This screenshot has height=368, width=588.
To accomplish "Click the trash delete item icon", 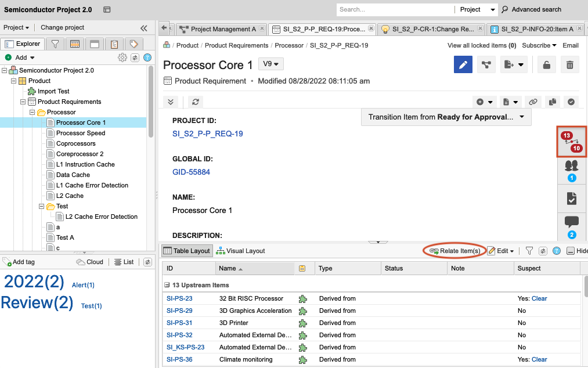I will click(x=570, y=65).
